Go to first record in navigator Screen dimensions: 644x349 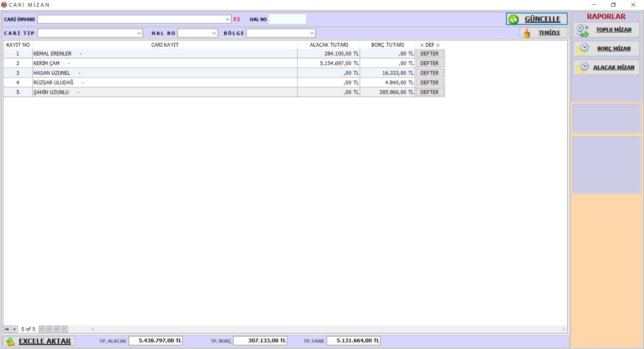click(7, 329)
